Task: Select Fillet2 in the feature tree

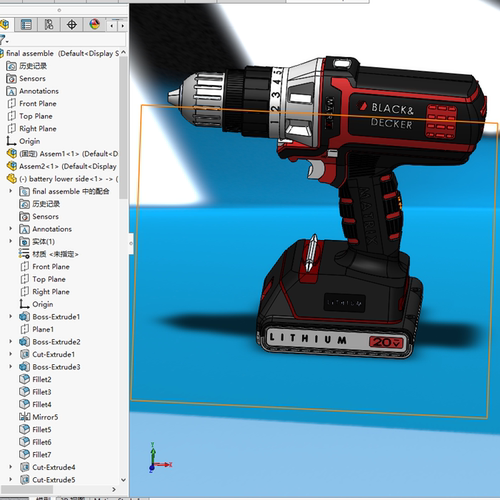Action: point(35,379)
